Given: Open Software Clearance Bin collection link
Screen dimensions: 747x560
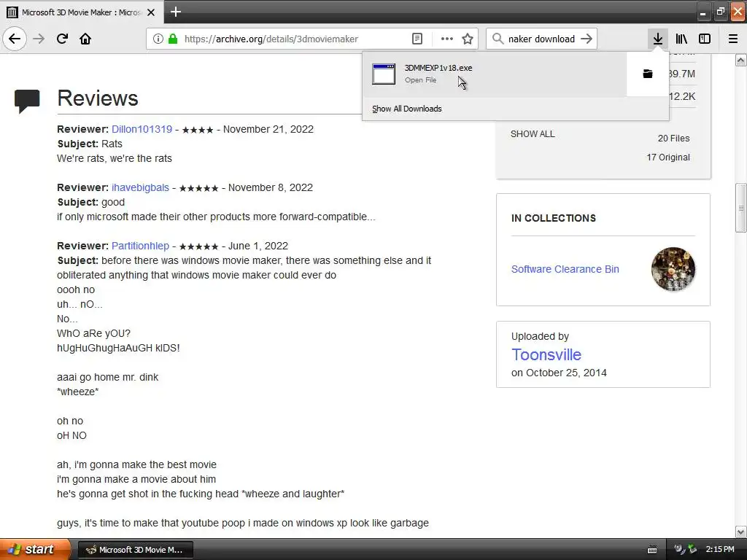Looking at the screenshot, I should coord(565,269).
